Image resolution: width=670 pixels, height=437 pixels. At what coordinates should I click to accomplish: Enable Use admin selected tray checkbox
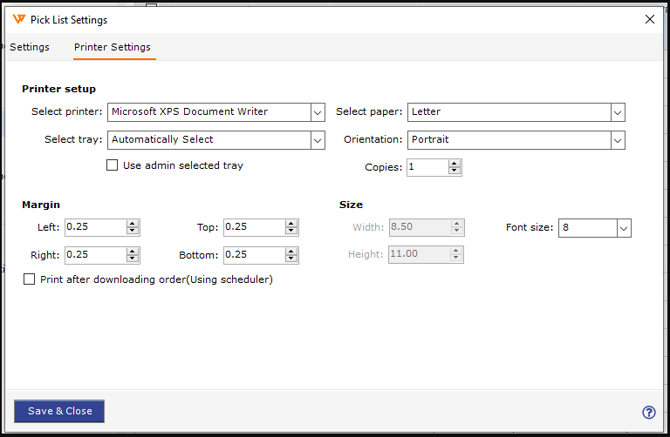tap(112, 166)
